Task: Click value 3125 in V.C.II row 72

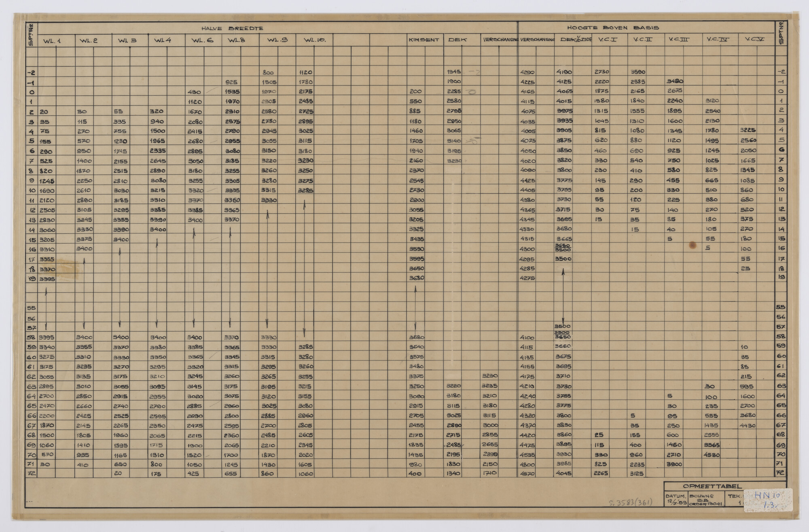Action: tap(637, 473)
